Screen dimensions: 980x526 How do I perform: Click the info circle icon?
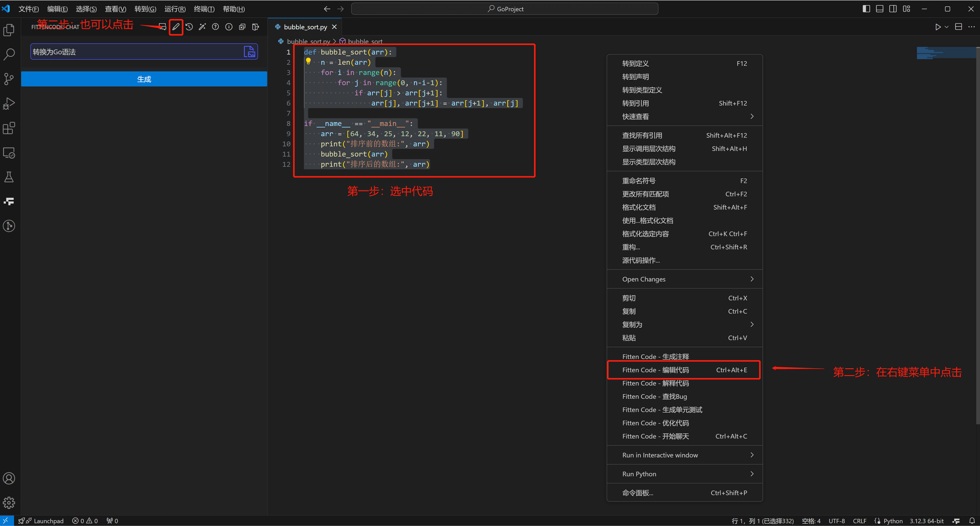point(229,27)
